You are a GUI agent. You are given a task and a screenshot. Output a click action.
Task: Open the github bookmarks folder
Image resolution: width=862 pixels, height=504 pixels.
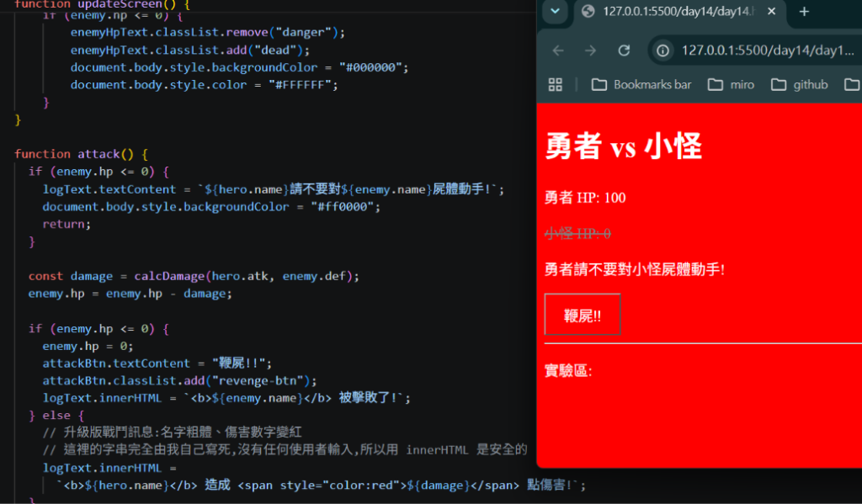800,85
